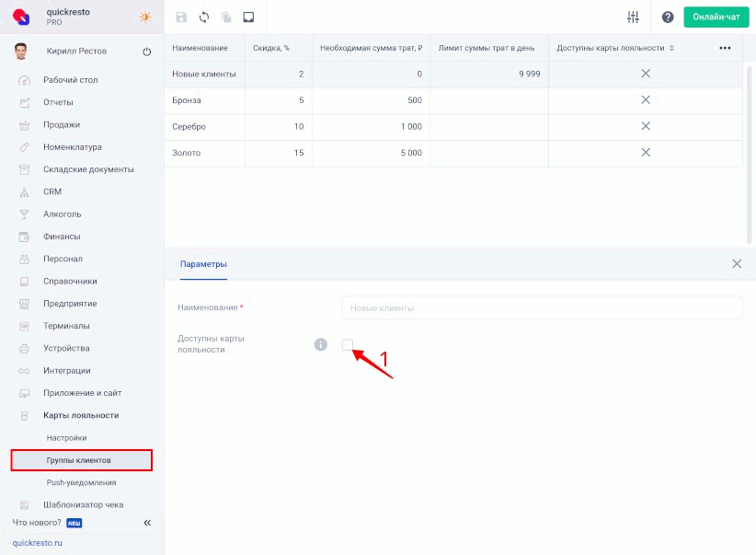Viewport: 756px width, 555px height.
Task: Click the refresh arrows toolbar icon
Action: pyautogui.click(x=204, y=17)
